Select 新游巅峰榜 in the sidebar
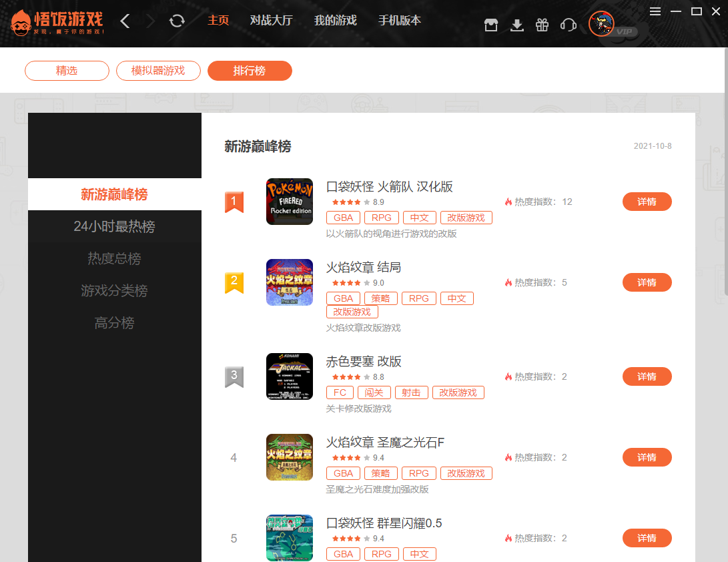Image resolution: width=728 pixels, height=562 pixels. [x=115, y=194]
